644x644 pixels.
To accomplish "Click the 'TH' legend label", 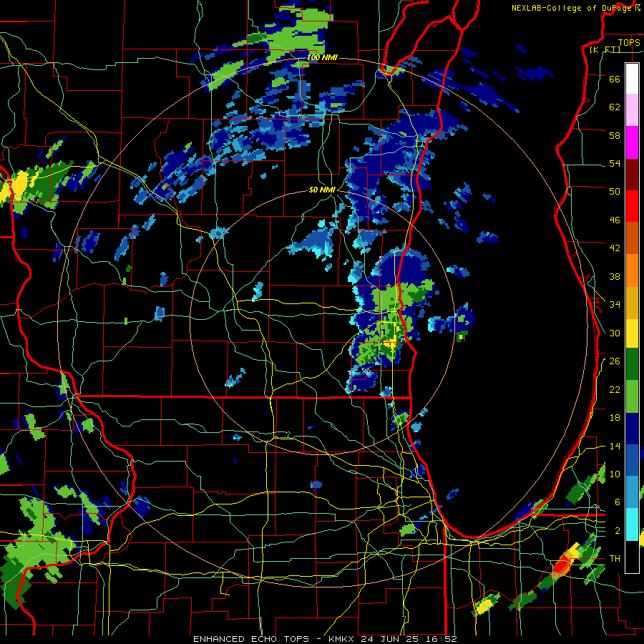I will pos(615,559).
